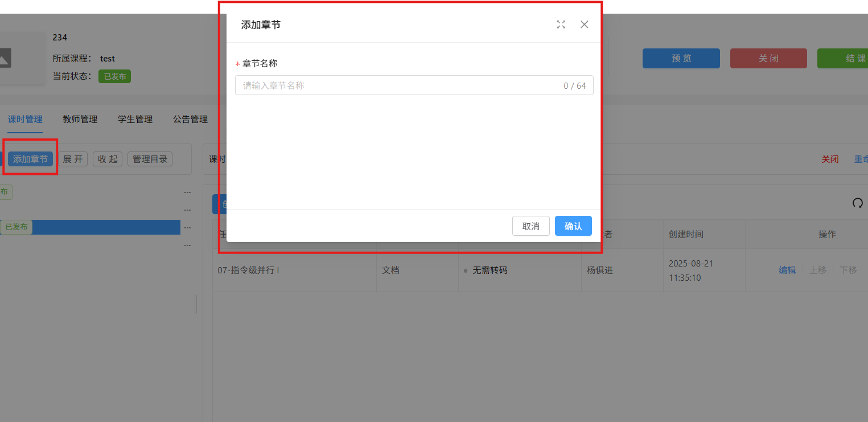Open more options for highlighted blue chapter row
The height and width of the screenshot is (422, 868).
[x=187, y=227]
